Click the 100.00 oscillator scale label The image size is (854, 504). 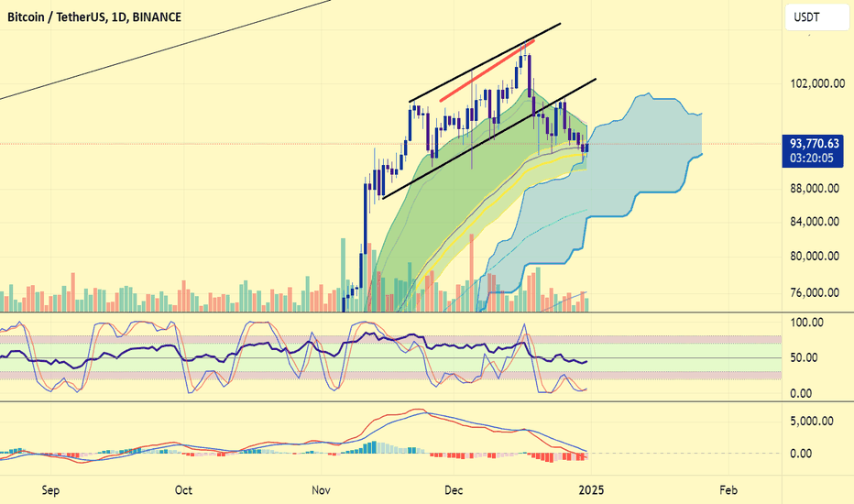tap(807, 323)
